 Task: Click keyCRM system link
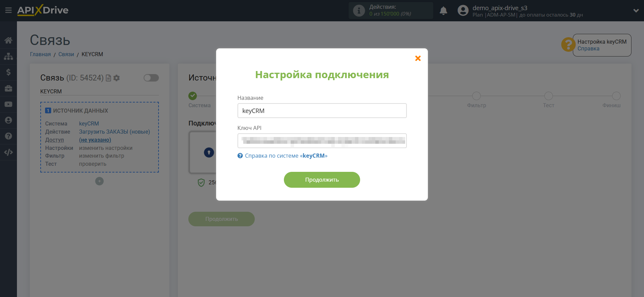(x=89, y=123)
